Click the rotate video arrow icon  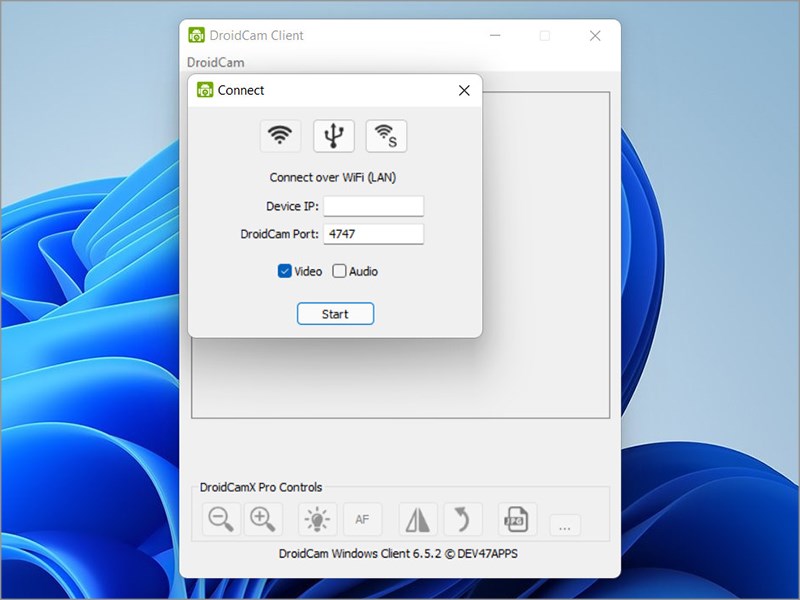click(x=463, y=519)
